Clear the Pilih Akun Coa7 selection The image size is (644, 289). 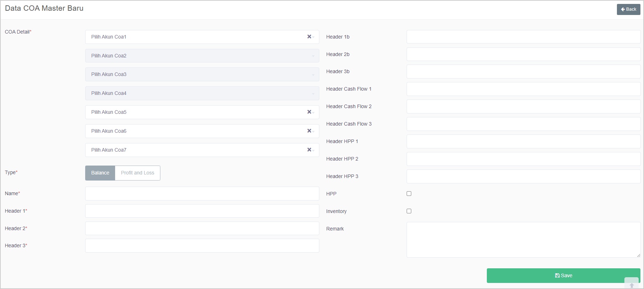pyautogui.click(x=309, y=150)
